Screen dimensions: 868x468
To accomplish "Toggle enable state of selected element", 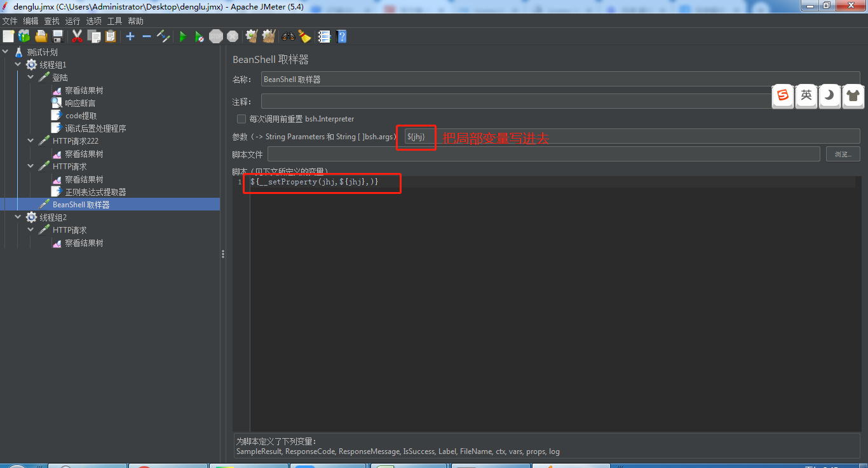I will [163, 36].
